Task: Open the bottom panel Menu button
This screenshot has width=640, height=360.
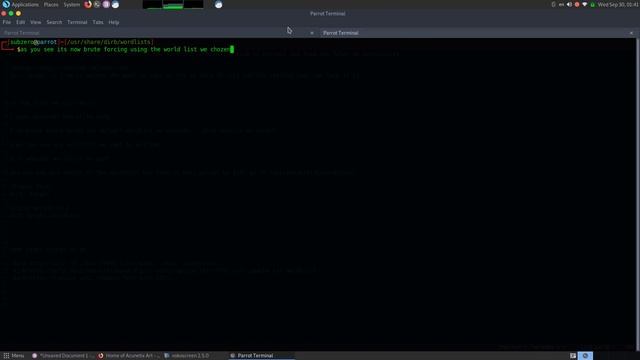Action: coord(14,356)
